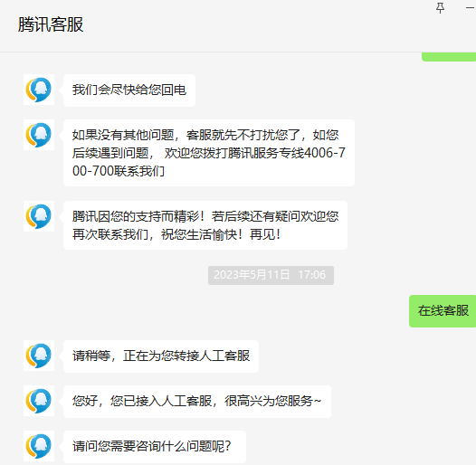Select message with hotline 4006-700-700

click(x=209, y=153)
